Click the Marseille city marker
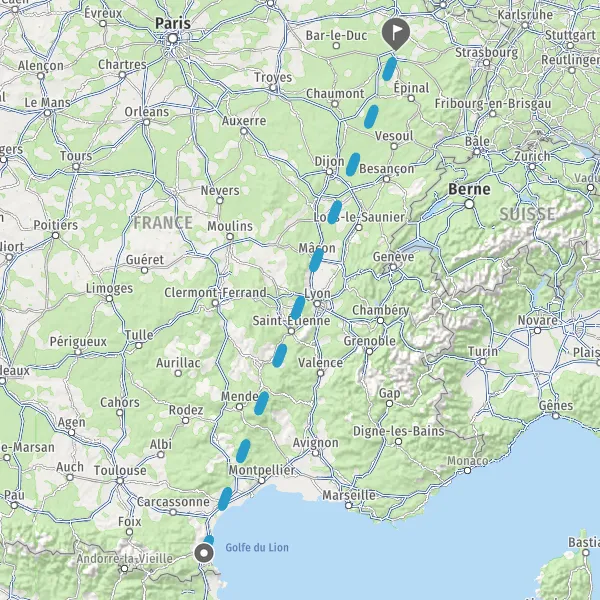 click(349, 505)
